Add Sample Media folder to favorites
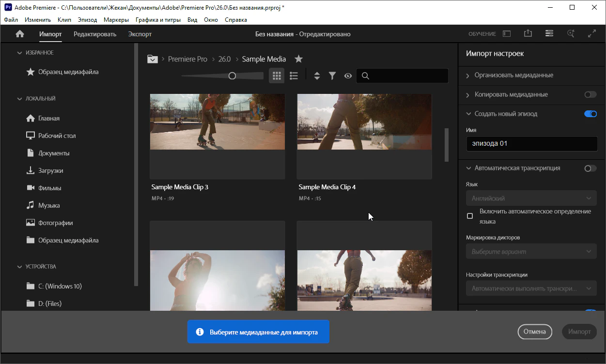606x364 pixels. click(299, 59)
